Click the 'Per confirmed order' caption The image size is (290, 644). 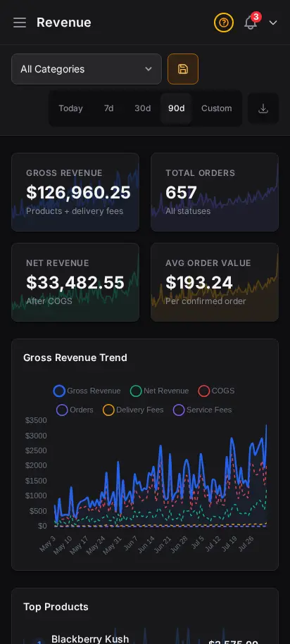pos(206,301)
